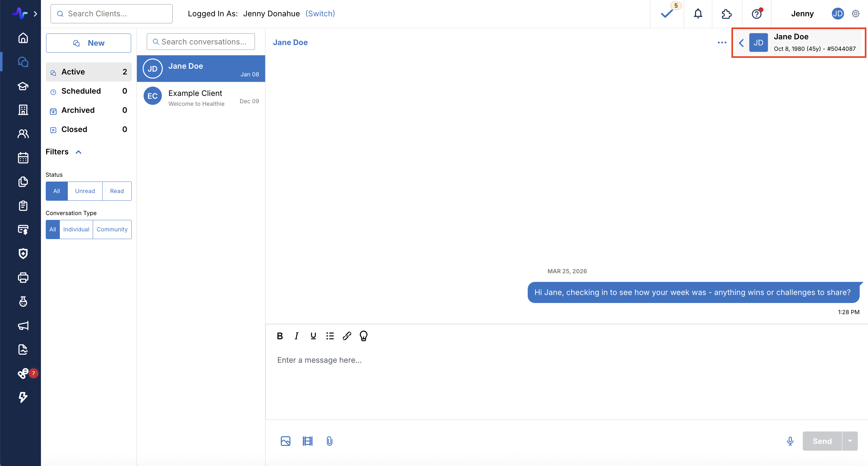The image size is (868, 466).
Task: Click the lightbulb smart phrases icon
Action: click(363, 336)
